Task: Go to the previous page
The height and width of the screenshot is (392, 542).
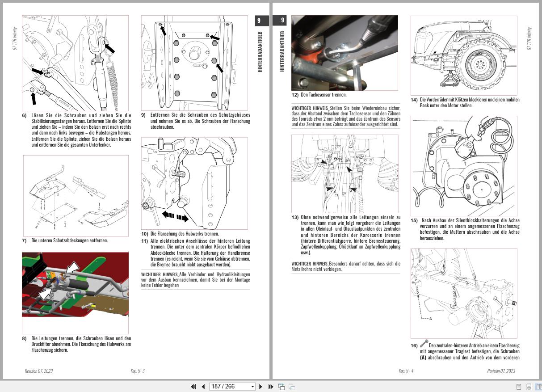Action: pyautogui.click(x=203, y=387)
